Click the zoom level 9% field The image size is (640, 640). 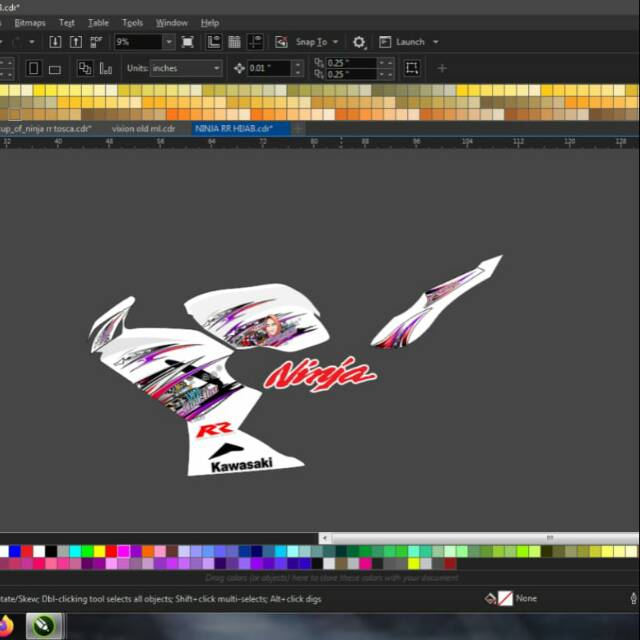pos(138,42)
